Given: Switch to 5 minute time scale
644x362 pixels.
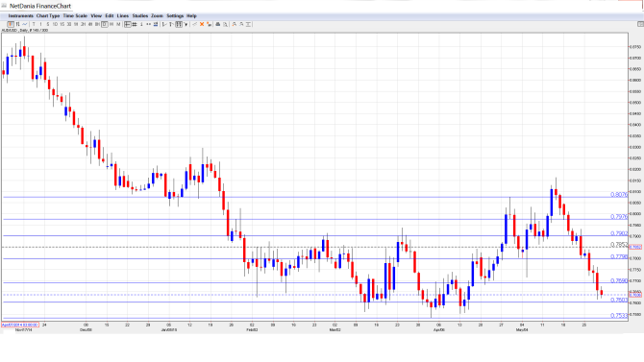Looking at the screenshot, I should coord(48,24).
